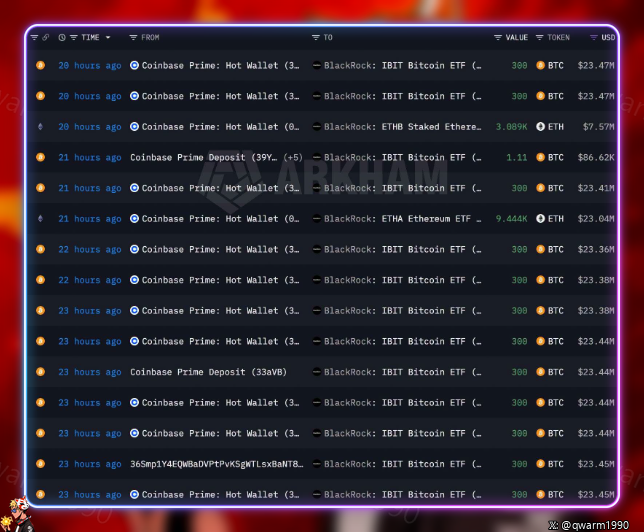Click the value 9.444K
Viewport: 644px width, 532px height.
[x=511, y=219]
